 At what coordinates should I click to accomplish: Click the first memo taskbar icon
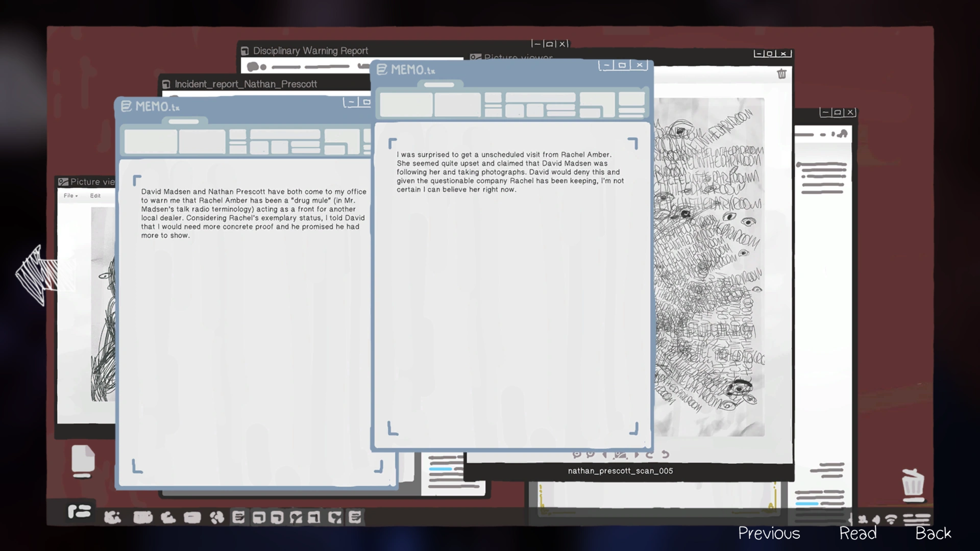pos(238,517)
